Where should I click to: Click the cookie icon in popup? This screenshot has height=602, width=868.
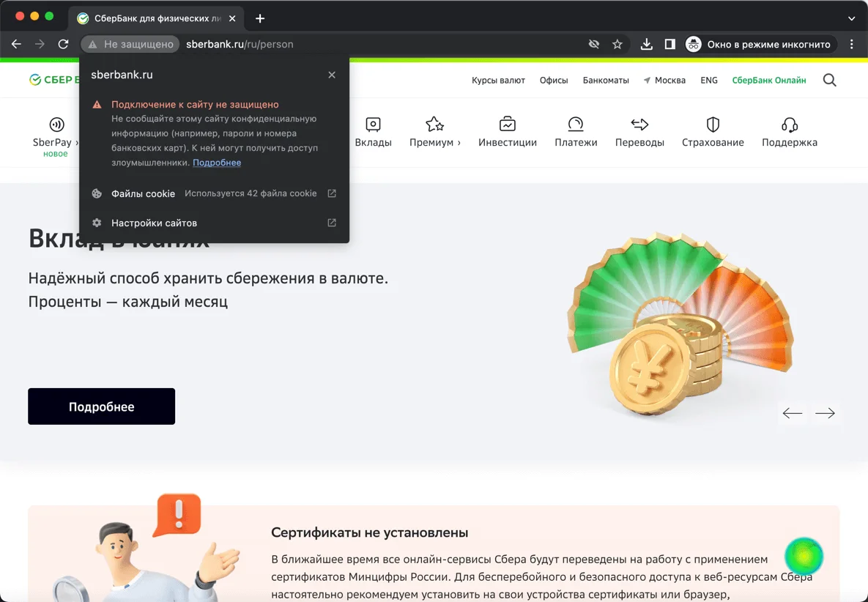click(x=97, y=193)
